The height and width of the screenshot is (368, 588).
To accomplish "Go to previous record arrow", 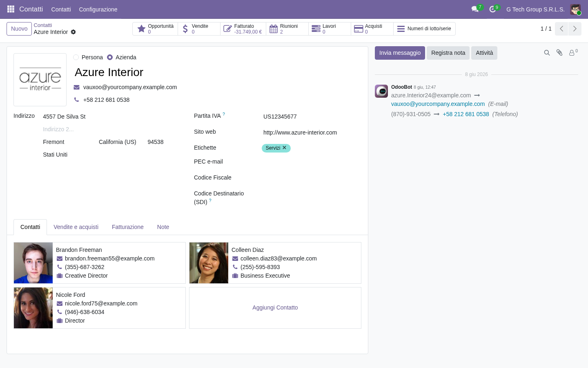I will click(561, 29).
